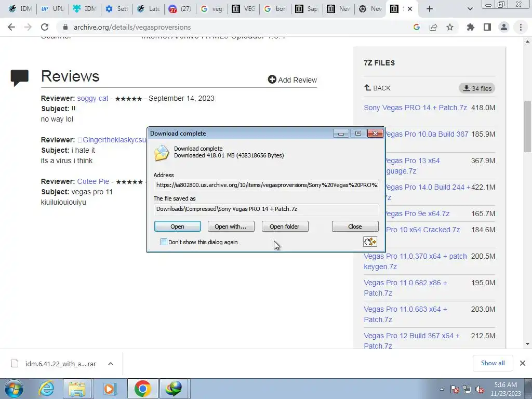Open soggy cat reviewer profile
This screenshot has height=399, width=532.
pyautogui.click(x=92, y=98)
